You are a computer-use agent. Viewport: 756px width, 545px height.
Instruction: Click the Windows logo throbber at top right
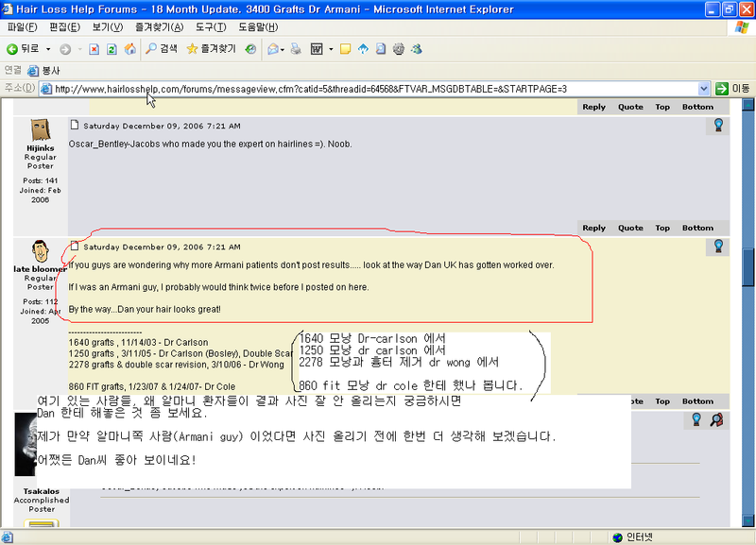coord(742,27)
